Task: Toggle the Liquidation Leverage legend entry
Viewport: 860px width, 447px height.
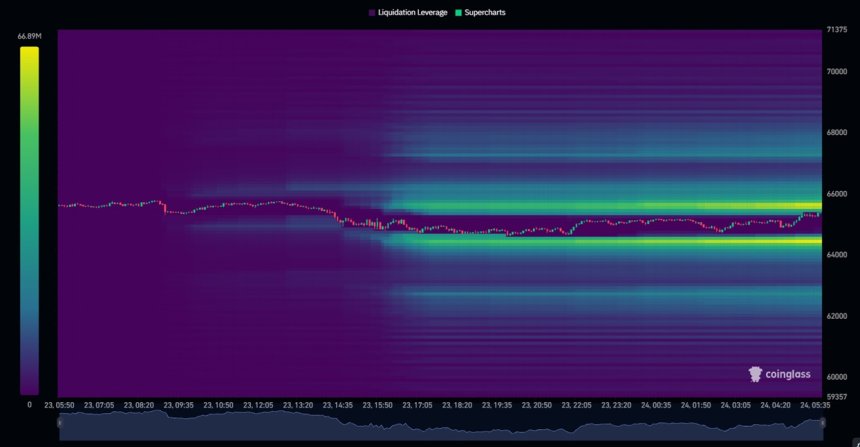Action: (x=408, y=13)
